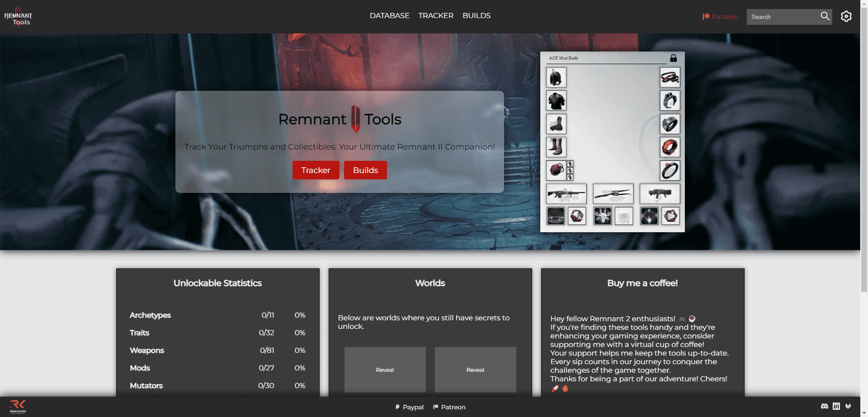
Task: Focus the Search input field
Action: pyautogui.click(x=783, y=17)
